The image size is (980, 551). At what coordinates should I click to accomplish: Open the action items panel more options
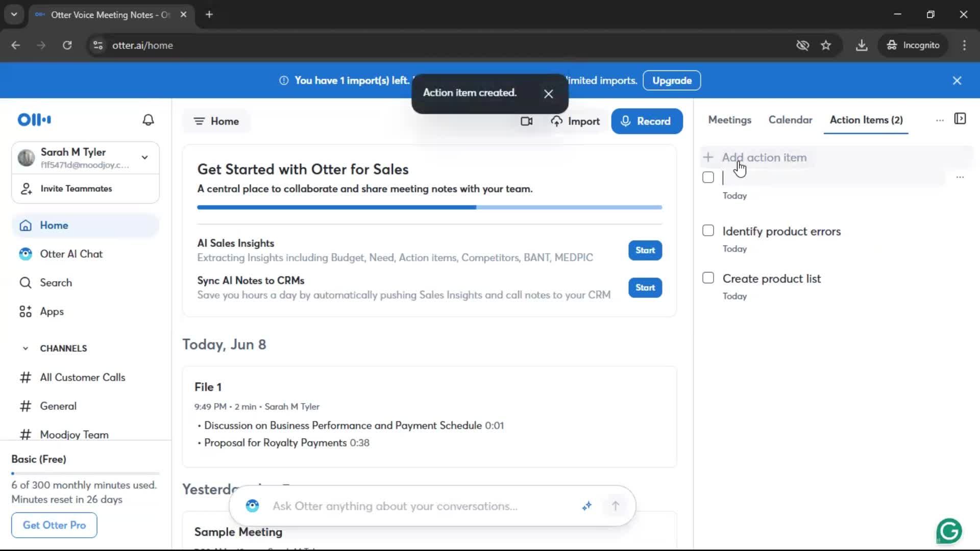click(x=940, y=120)
